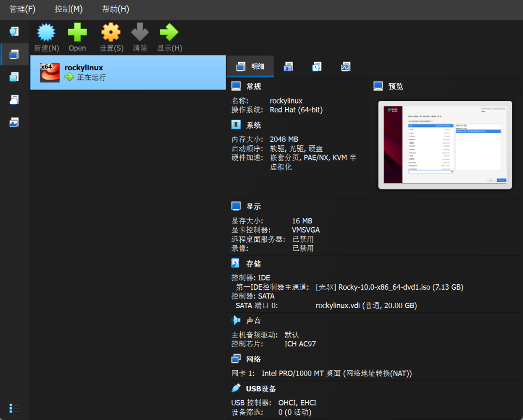Open the 帮助(H) menu
This screenshot has width=523, height=420.
115,9
